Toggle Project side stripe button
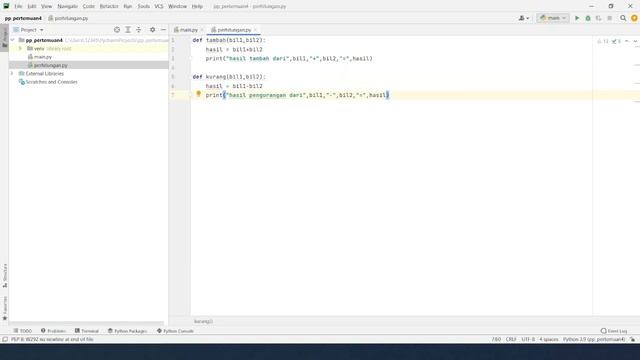The width and height of the screenshot is (640, 360). [5, 38]
